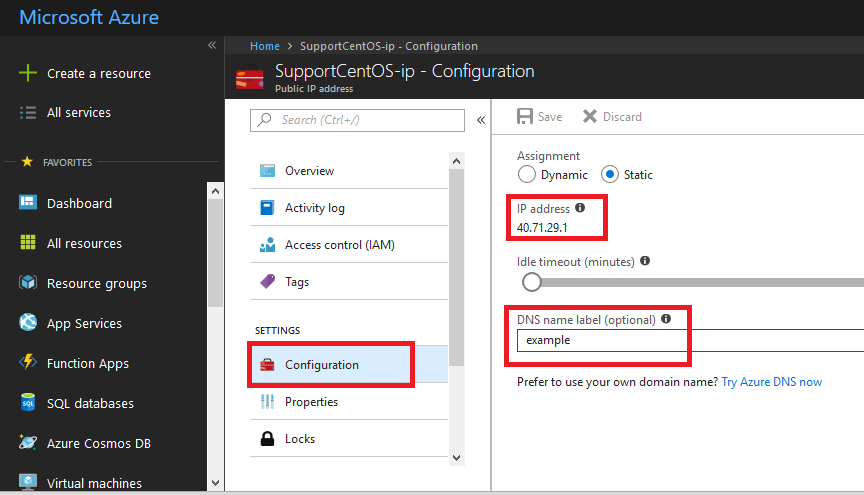The width and height of the screenshot is (864, 495).
Task: Click the Overview icon in resource menu
Action: (267, 171)
